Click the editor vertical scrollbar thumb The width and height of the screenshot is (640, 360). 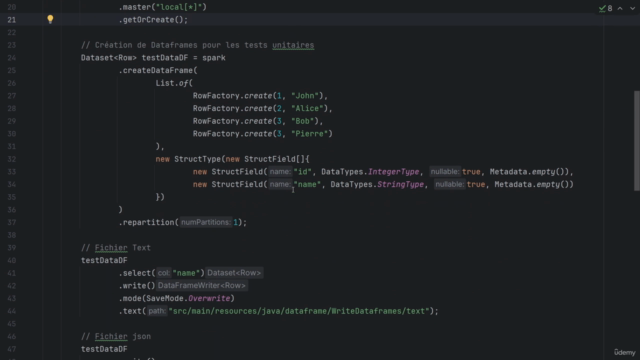pyautogui.click(x=636, y=141)
